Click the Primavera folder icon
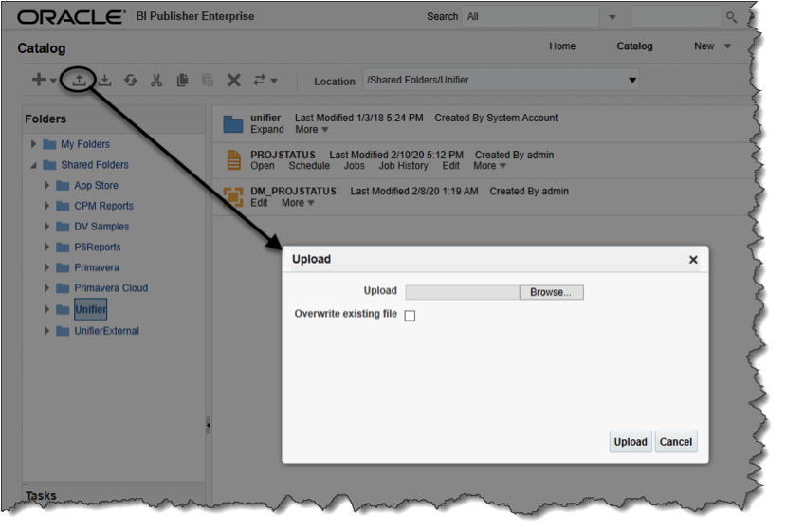The image size is (786, 532). pyautogui.click(x=63, y=267)
